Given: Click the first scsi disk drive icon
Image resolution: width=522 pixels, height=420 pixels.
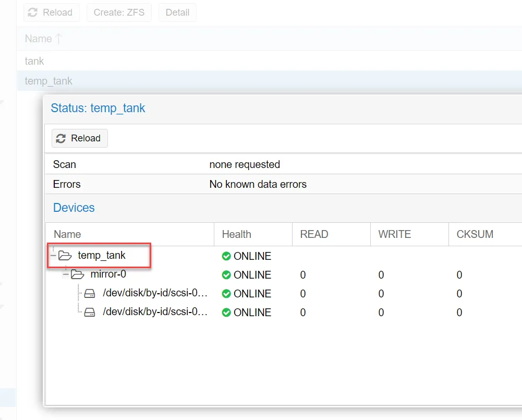Looking at the screenshot, I should pos(90,293).
